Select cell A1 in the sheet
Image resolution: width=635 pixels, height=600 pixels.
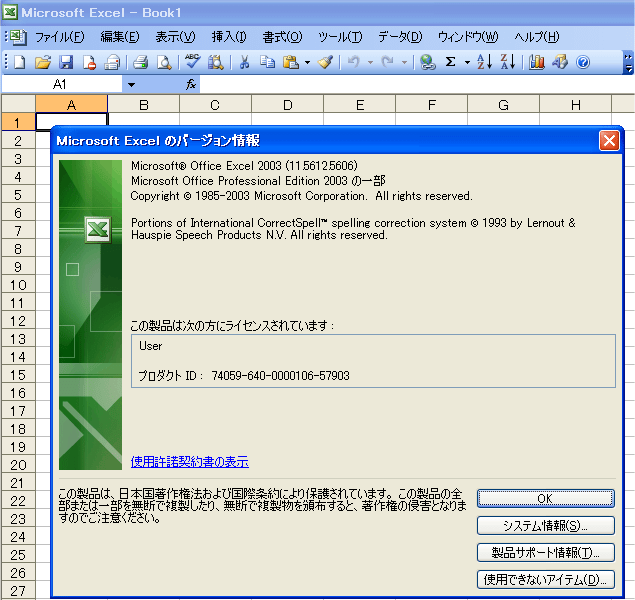[72, 120]
